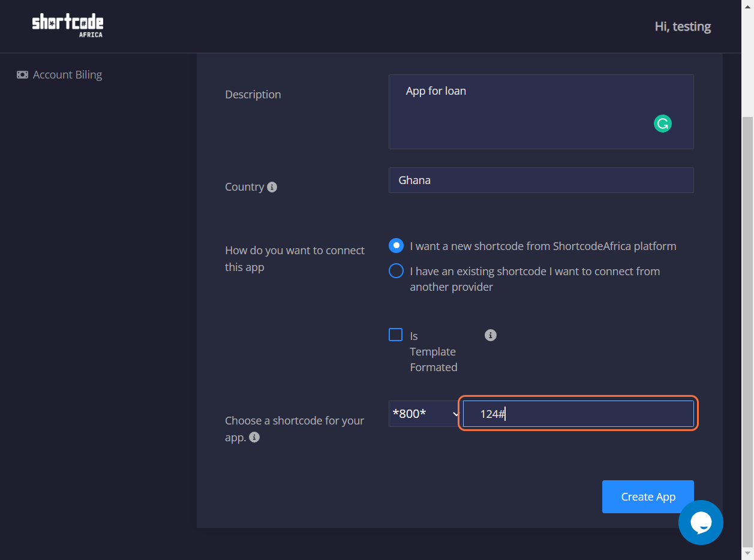Screen dimensions: 754x560
Task: Select new shortcode from ShortcodeAfrica radio
Action: pos(396,246)
